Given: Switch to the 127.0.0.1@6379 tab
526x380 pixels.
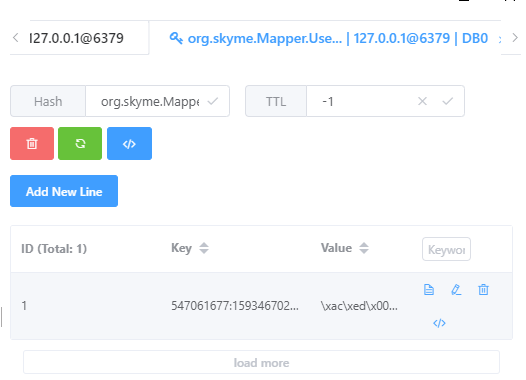Looking at the screenshot, I should click(76, 38).
